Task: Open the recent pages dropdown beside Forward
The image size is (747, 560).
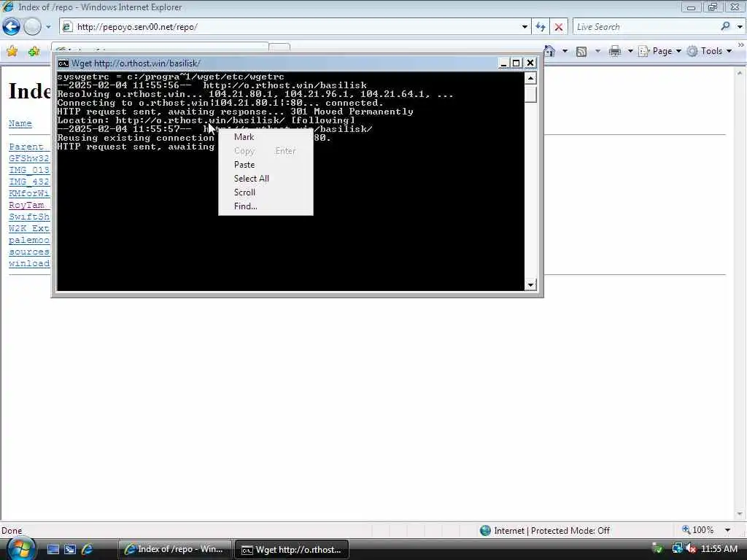Action: coord(48,27)
